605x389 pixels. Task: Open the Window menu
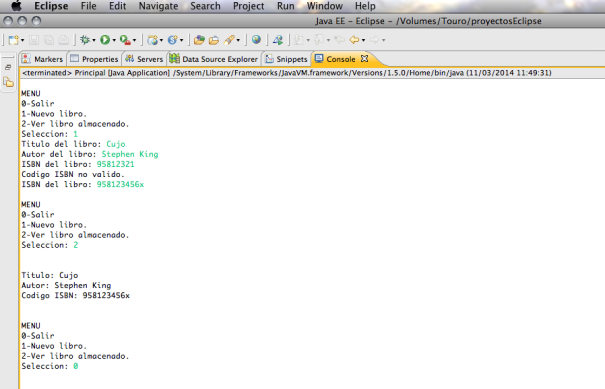tap(324, 6)
